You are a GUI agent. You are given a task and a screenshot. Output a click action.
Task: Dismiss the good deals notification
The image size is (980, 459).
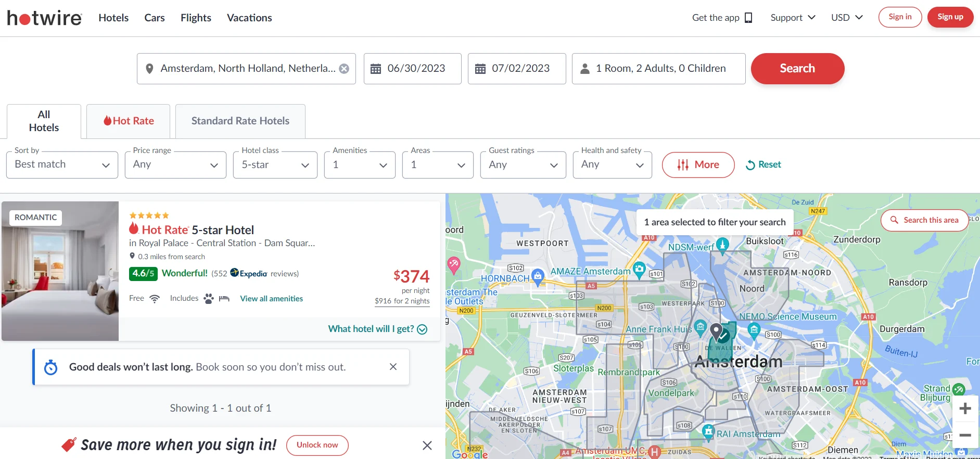point(393,367)
